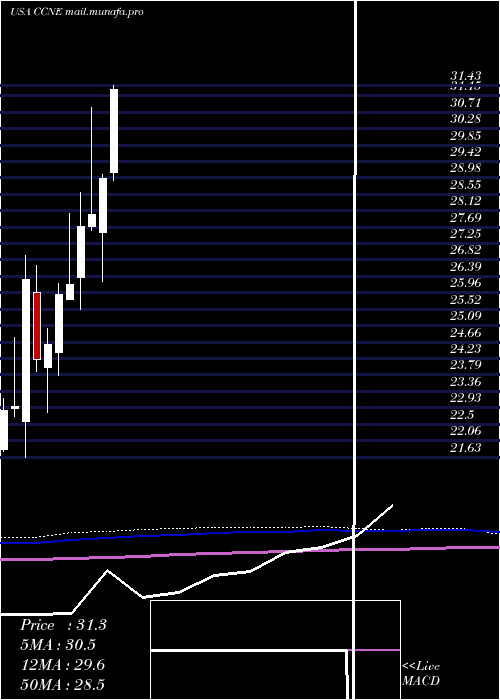
Task: Click the '<<Live MACD' label
Action: pos(421,674)
